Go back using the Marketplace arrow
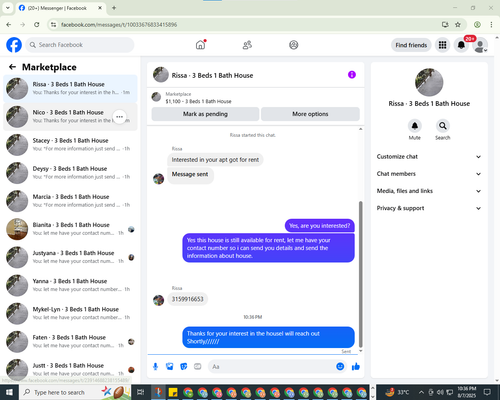The image size is (500, 400). pyautogui.click(x=12, y=67)
